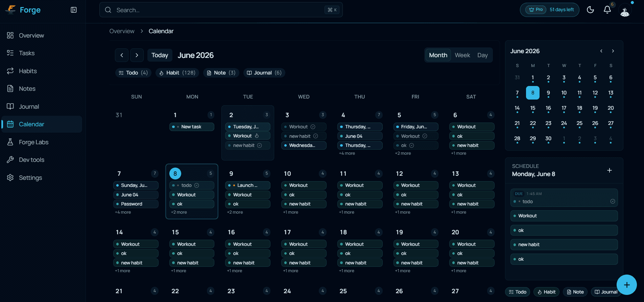
Task: Expand +2 more events on June 8
Action: [x=179, y=212]
